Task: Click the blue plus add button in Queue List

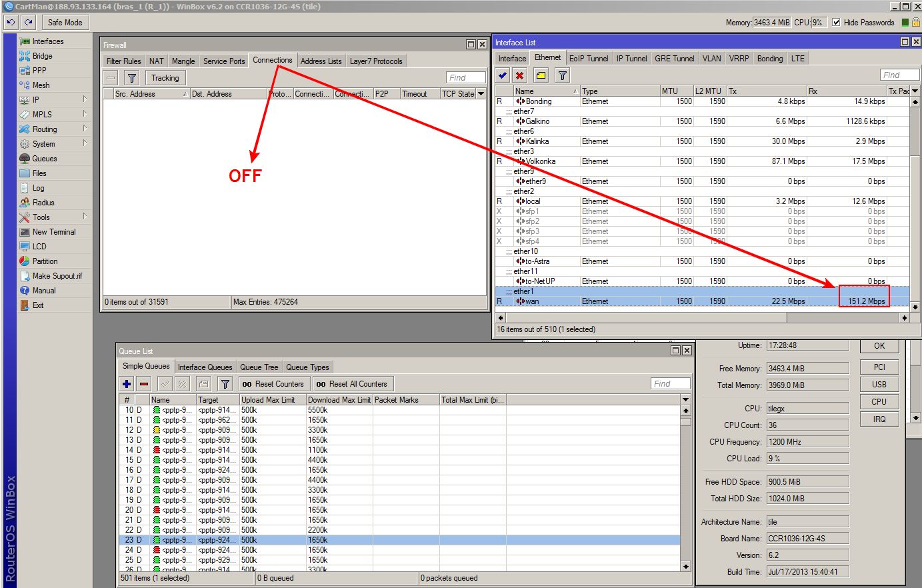Action: point(127,384)
